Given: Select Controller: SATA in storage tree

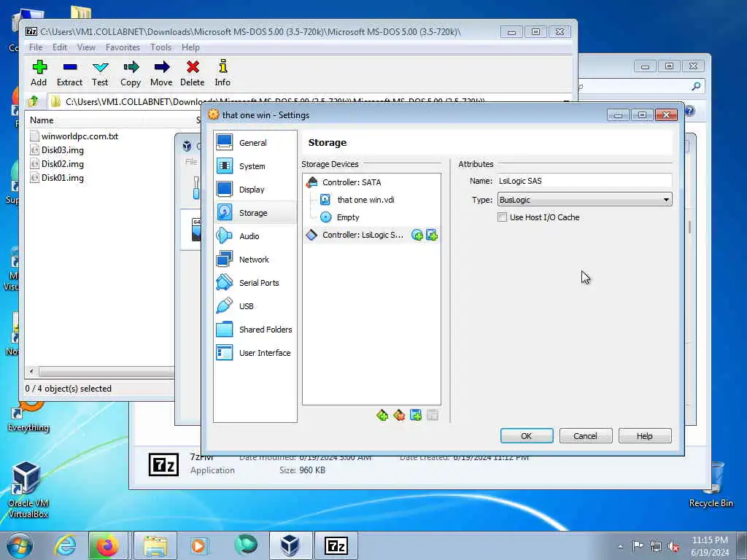Looking at the screenshot, I should point(371,182).
